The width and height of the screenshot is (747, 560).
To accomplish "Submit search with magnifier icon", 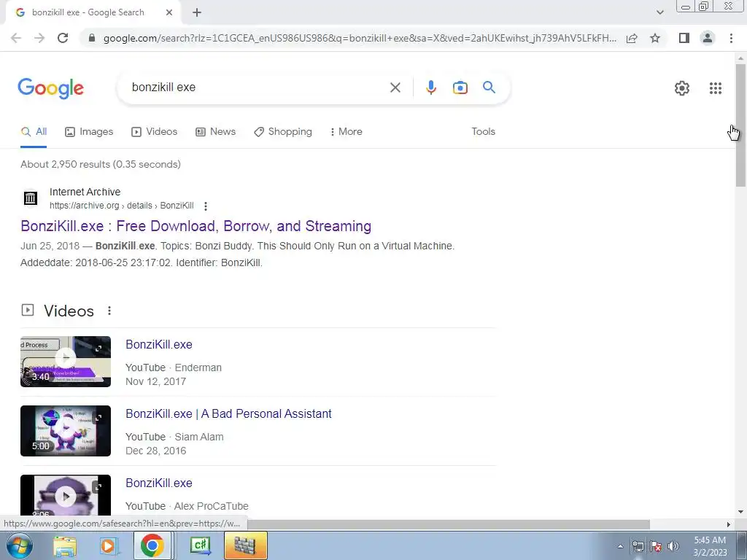I will tap(489, 87).
